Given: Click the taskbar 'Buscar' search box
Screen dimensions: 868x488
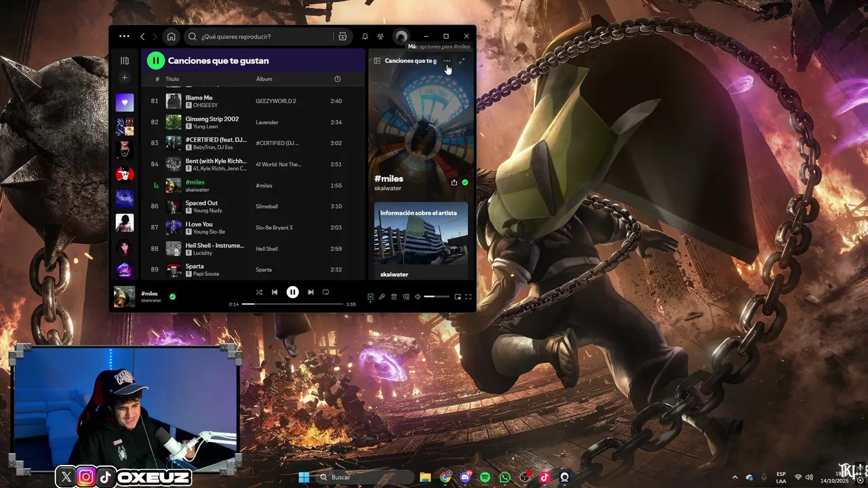Looking at the screenshot, I should 365,477.
